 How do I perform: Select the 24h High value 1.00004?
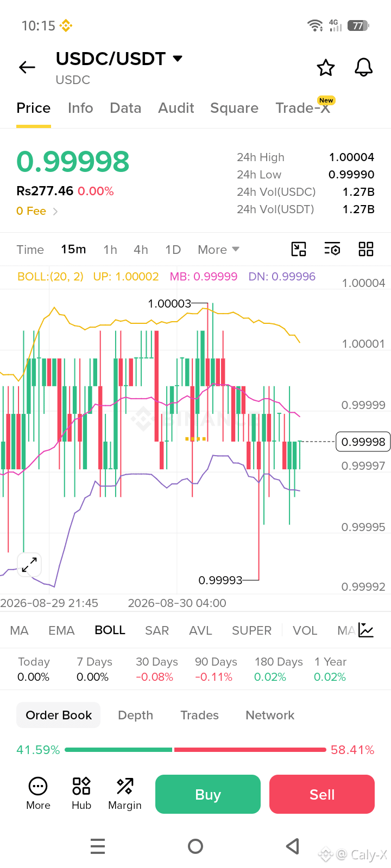point(351,157)
